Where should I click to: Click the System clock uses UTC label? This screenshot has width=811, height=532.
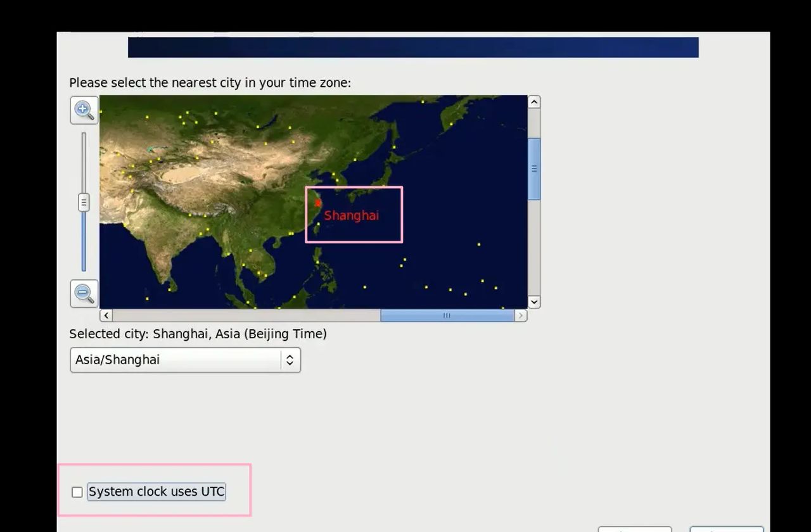[156, 491]
